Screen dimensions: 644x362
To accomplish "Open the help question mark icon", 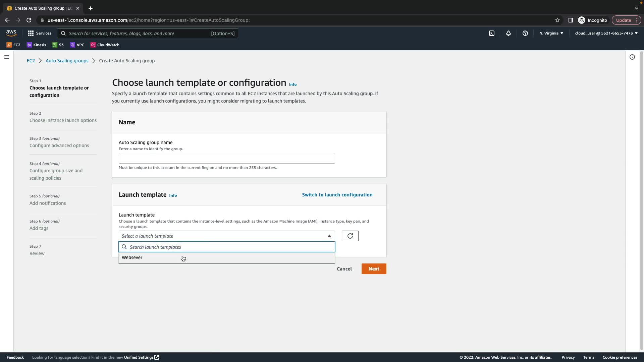I will [525, 33].
